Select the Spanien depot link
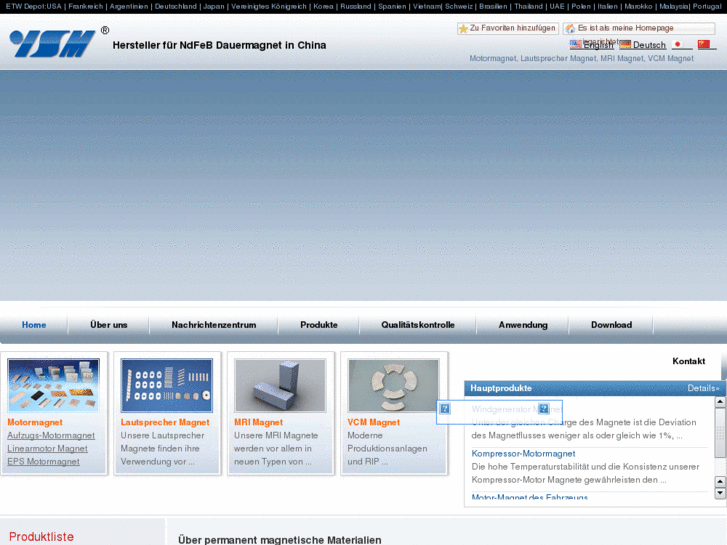The height and width of the screenshot is (545, 727). point(392,6)
